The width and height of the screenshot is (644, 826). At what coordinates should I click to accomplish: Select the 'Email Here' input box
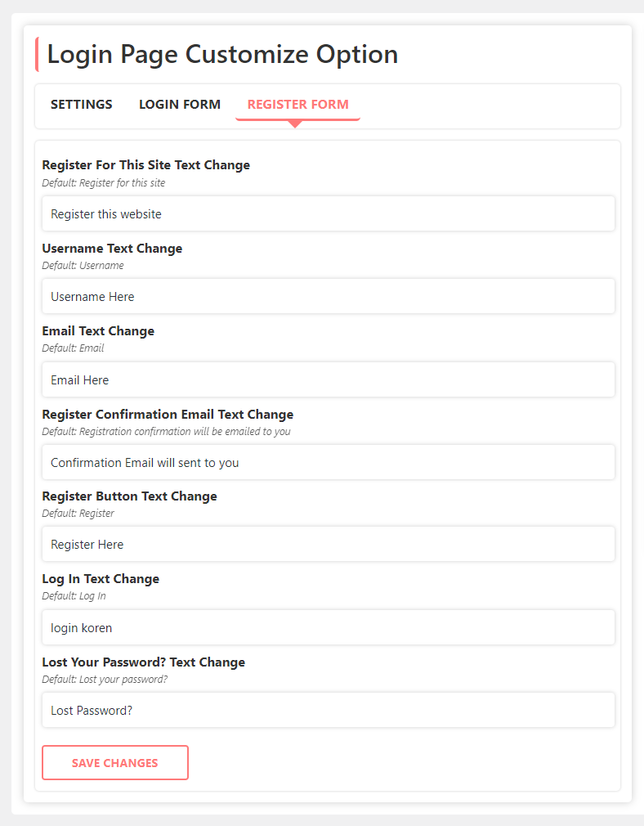tap(328, 380)
